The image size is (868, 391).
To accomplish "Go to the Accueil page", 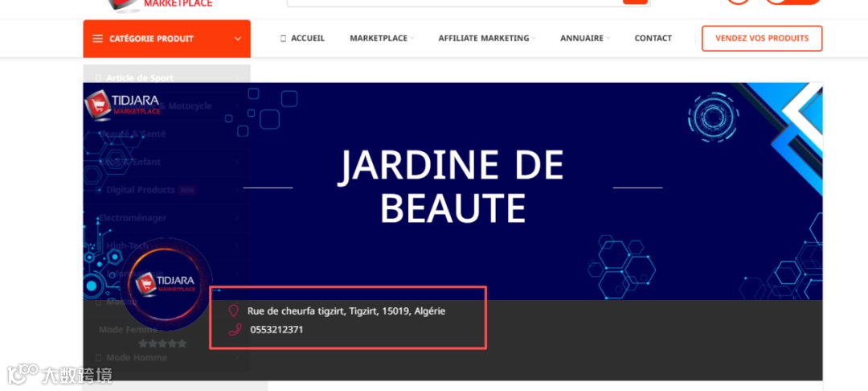I will click(x=308, y=38).
